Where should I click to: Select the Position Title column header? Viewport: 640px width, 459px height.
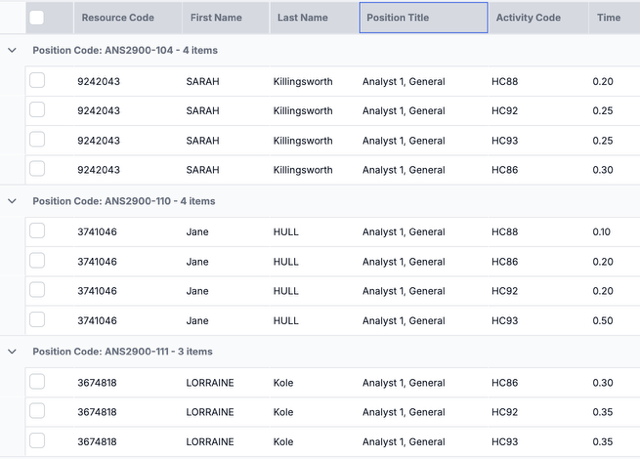(x=398, y=18)
